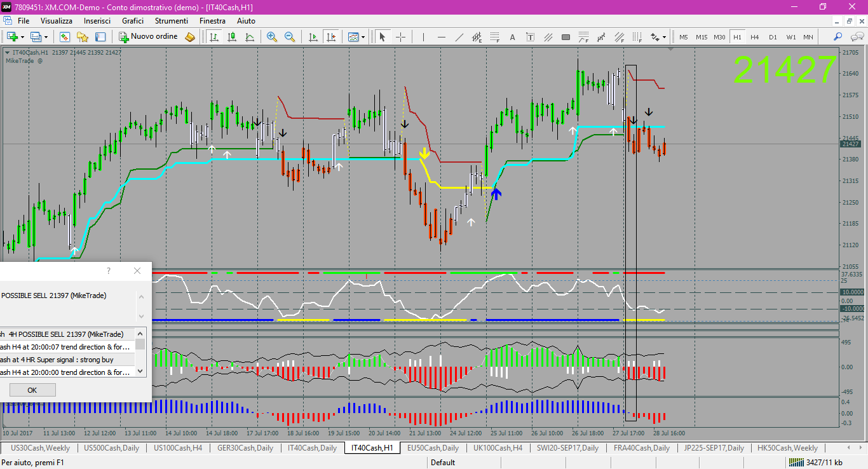Insert arrows symbol tool
Screen dimensions: 868x469
pos(654,37)
